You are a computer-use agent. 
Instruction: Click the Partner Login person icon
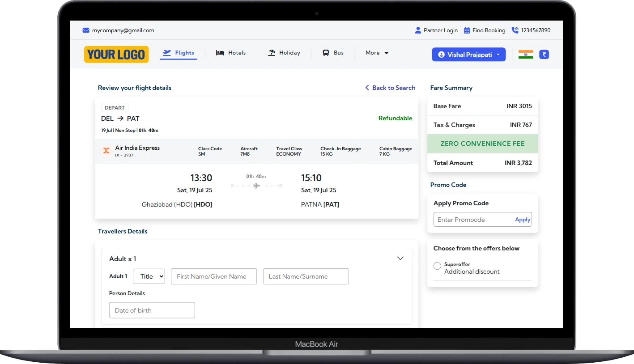[x=418, y=30]
